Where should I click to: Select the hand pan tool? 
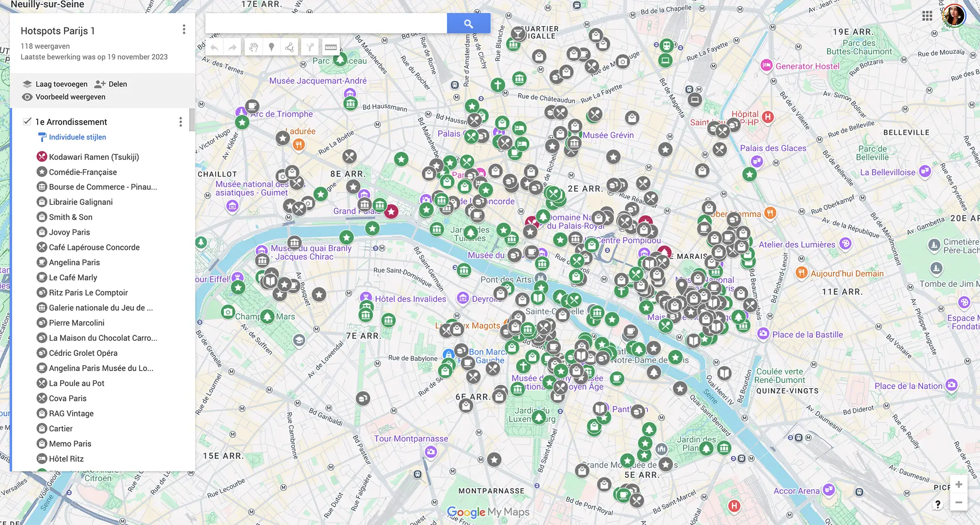(x=253, y=48)
